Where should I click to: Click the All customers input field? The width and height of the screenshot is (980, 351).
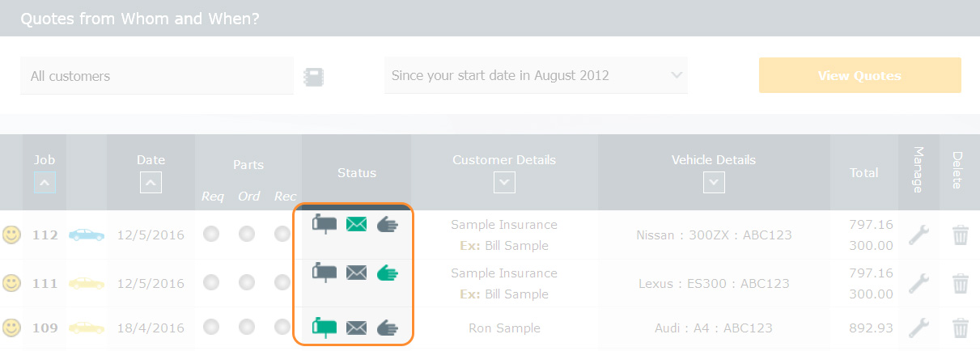click(157, 77)
